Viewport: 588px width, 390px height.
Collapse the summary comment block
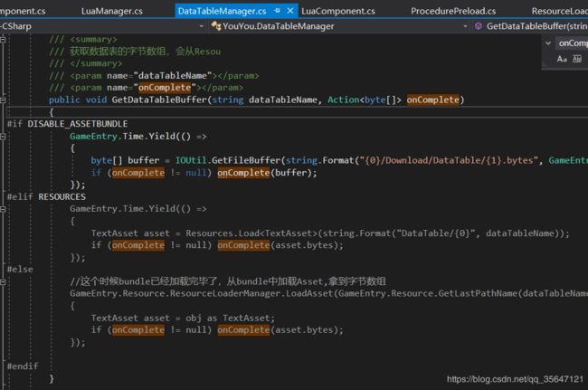coord(3,39)
